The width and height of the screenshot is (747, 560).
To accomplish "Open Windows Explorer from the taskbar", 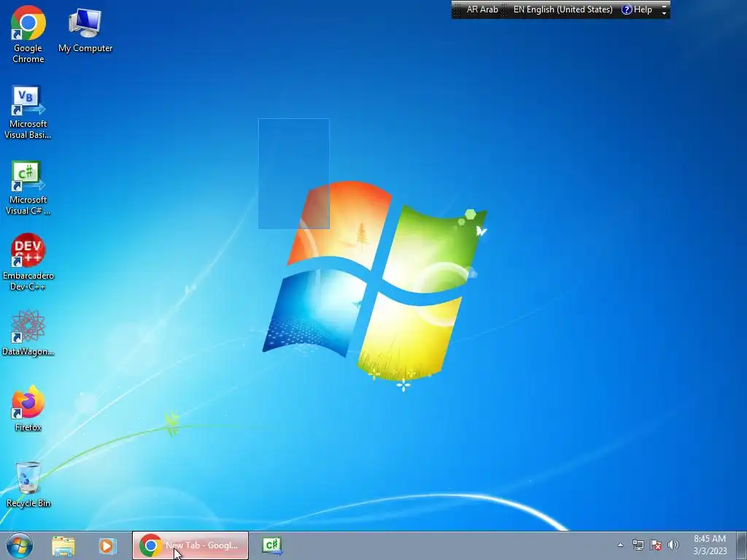I will (63, 545).
